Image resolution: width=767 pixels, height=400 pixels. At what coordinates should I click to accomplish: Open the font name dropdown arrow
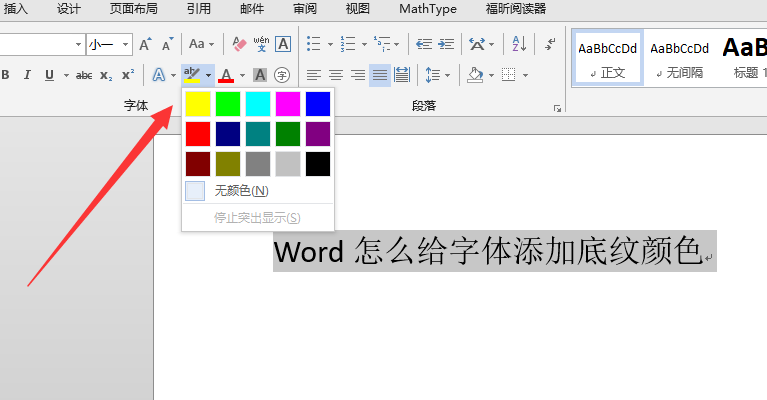(78, 44)
